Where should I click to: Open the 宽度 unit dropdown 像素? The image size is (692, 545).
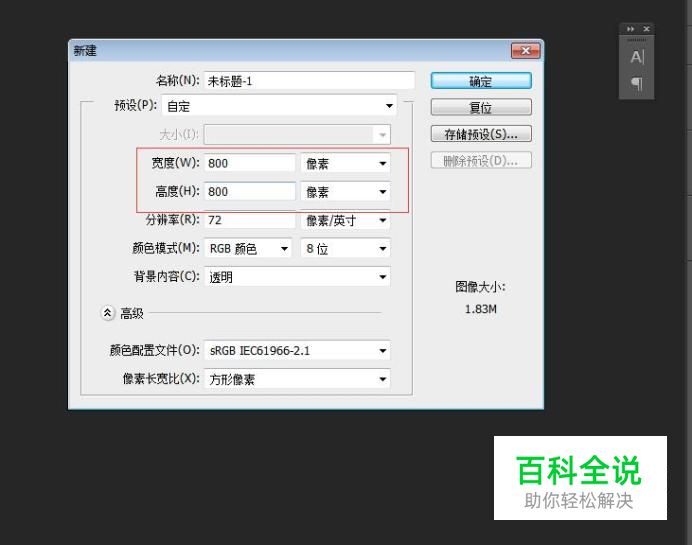[345, 163]
